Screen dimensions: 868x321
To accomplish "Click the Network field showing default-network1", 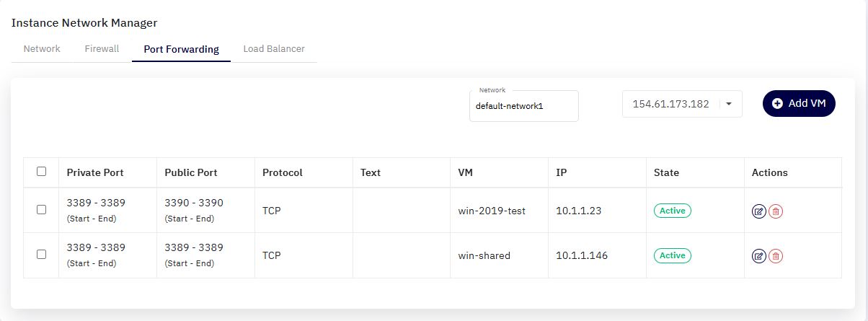I will pos(523,106).
